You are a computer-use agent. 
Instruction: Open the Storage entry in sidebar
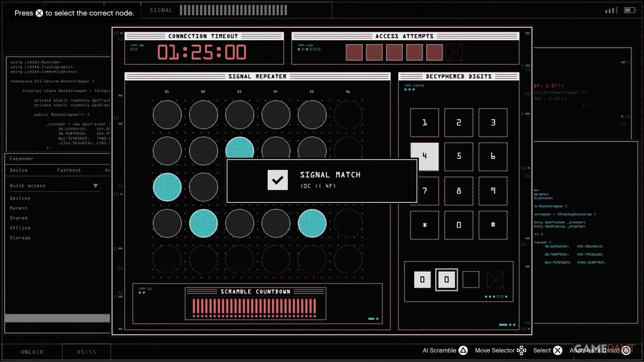tap(20, 238)
